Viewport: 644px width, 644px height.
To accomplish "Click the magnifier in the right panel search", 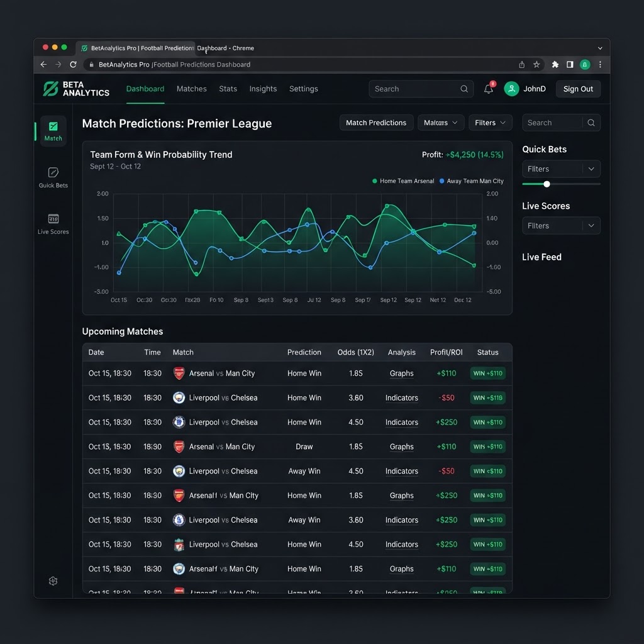I will coord(591,123).
